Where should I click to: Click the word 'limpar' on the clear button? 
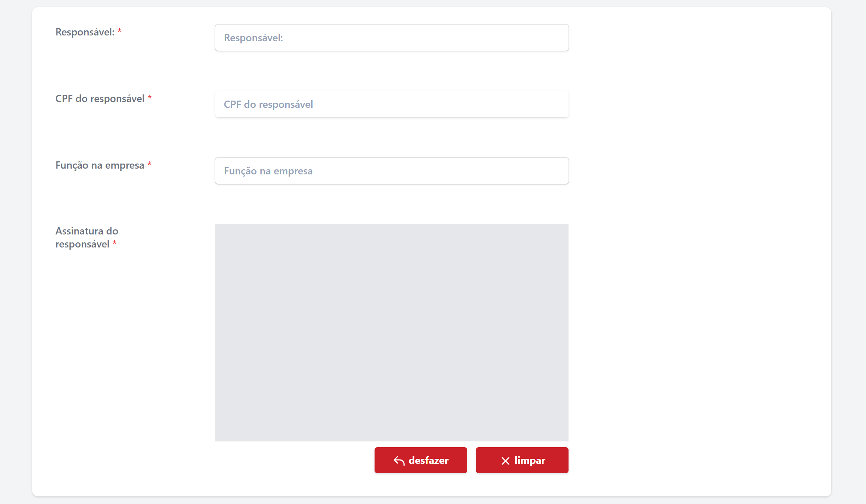[530, 460]
